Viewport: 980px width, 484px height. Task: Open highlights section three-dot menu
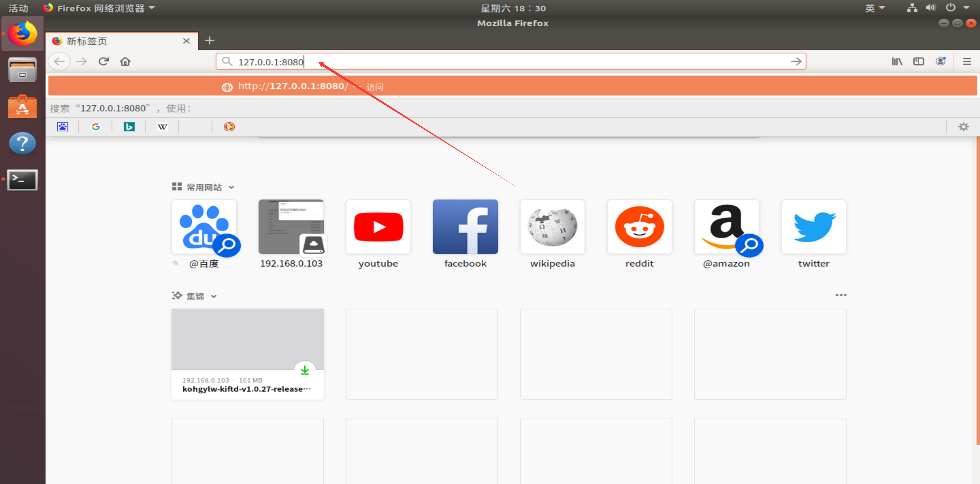click(841, 295)
